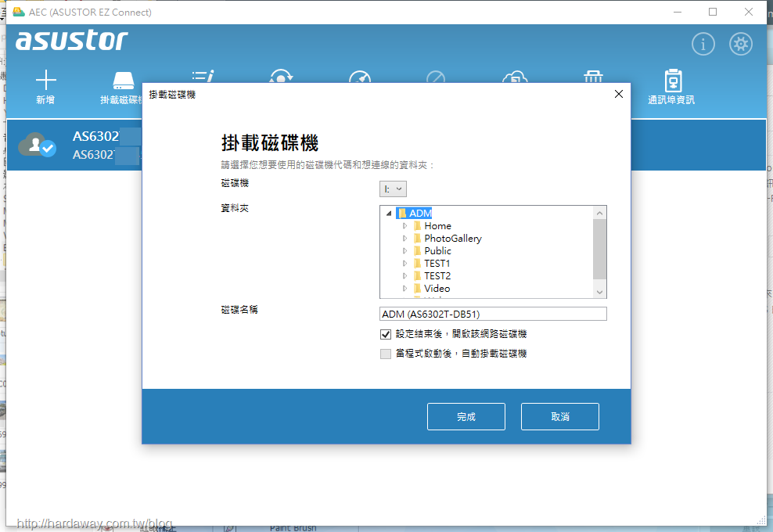
Task: Select the TEST1 folder
Action: (x=432, y=264)
